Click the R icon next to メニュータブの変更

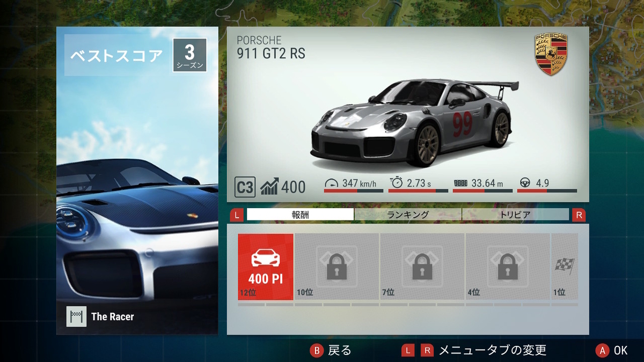(x=427, y=350)
